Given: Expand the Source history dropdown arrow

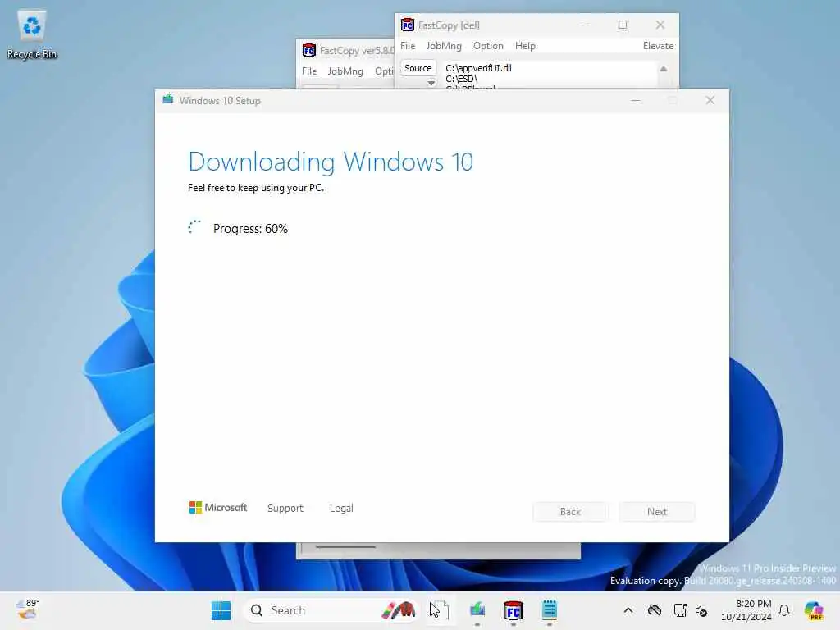Looking at the screenshot, I should pos(431,83).
